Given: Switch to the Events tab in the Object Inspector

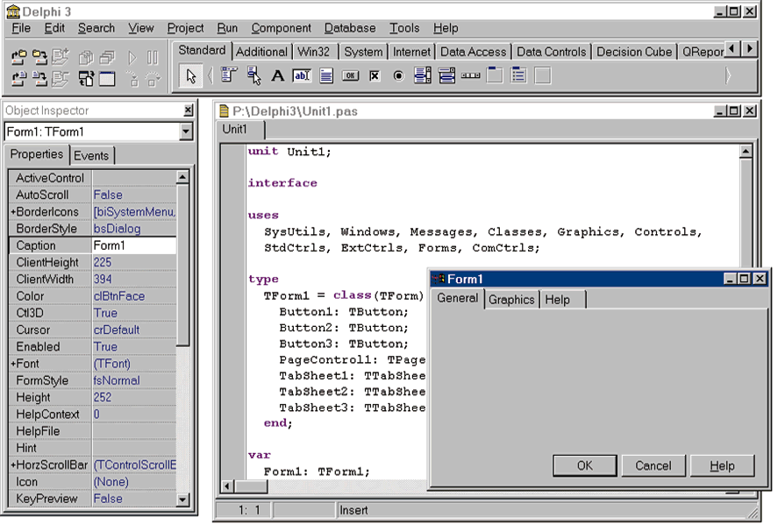Looking at the screenshot, I should click(91, 155).
